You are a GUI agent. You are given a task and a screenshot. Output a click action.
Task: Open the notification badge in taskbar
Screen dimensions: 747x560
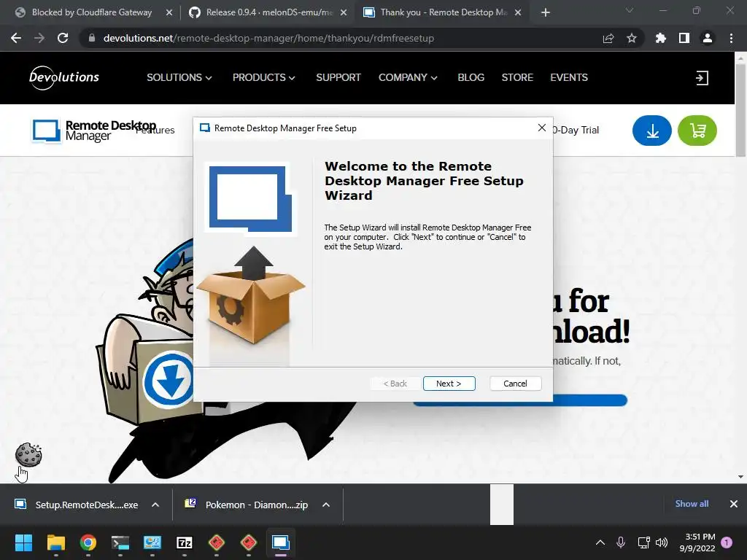pyautogui.click(x=727, y=542)
